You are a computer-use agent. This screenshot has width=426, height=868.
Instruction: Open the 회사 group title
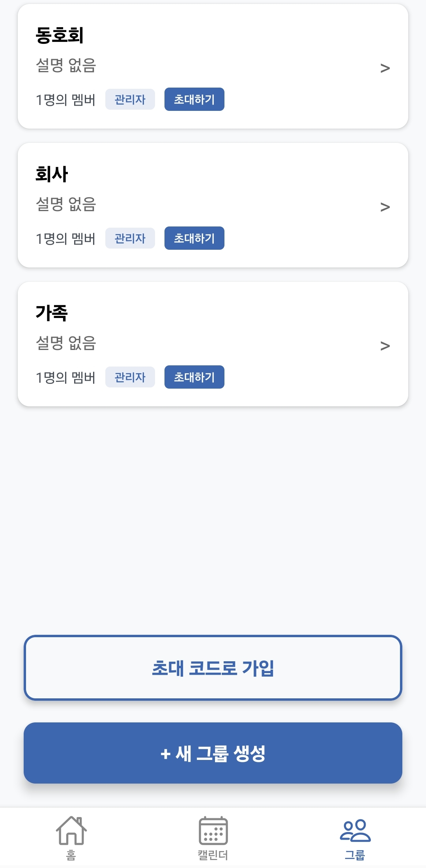(52, 174)
